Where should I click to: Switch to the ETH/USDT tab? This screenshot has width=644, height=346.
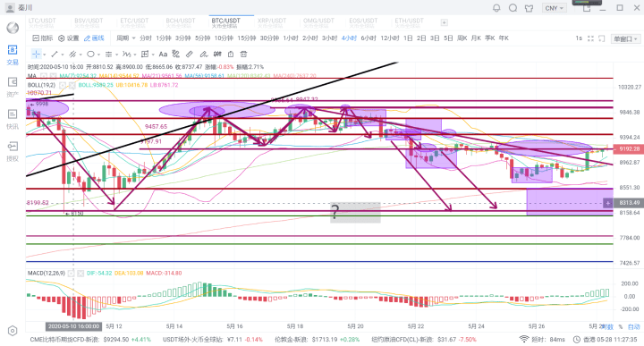click(x=409, y=22)
